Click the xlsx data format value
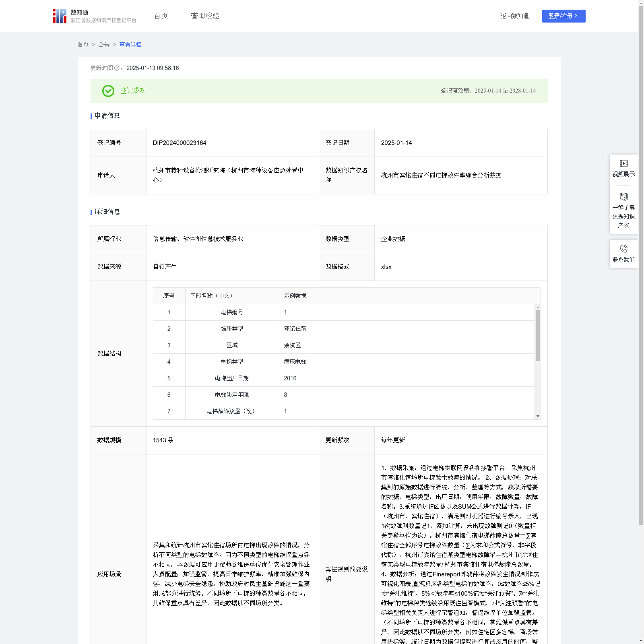The width and height of the screenshot is (644, 644). [386, 267]
